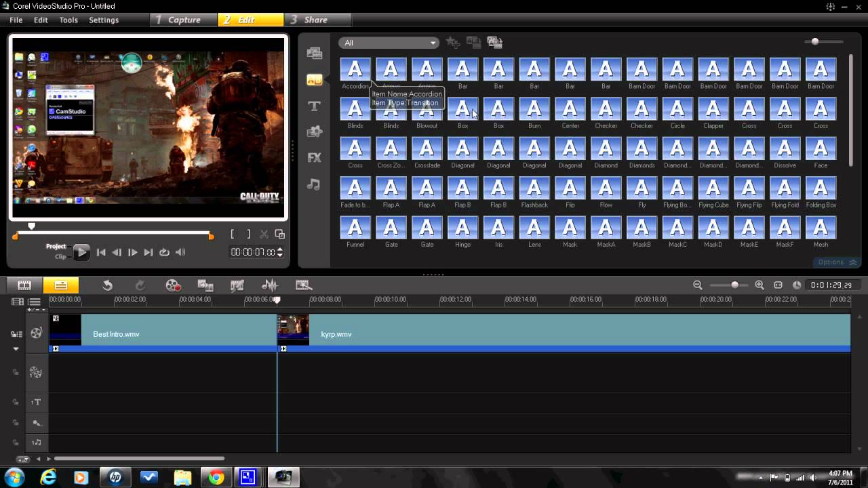The height and width of the screenshot is (488, 868).
Task: Switch to the Capture step tab
Action: tap(183, 20)
